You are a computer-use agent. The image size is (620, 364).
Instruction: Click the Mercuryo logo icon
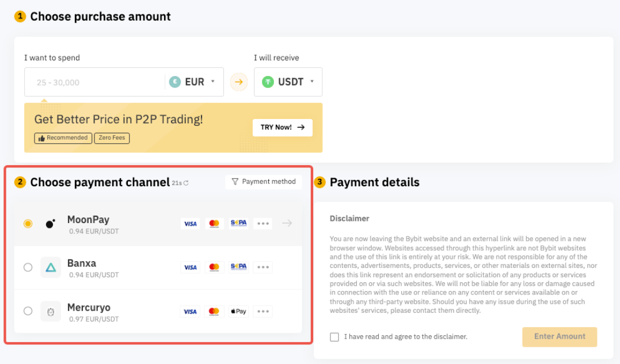[x=51, y=312]
